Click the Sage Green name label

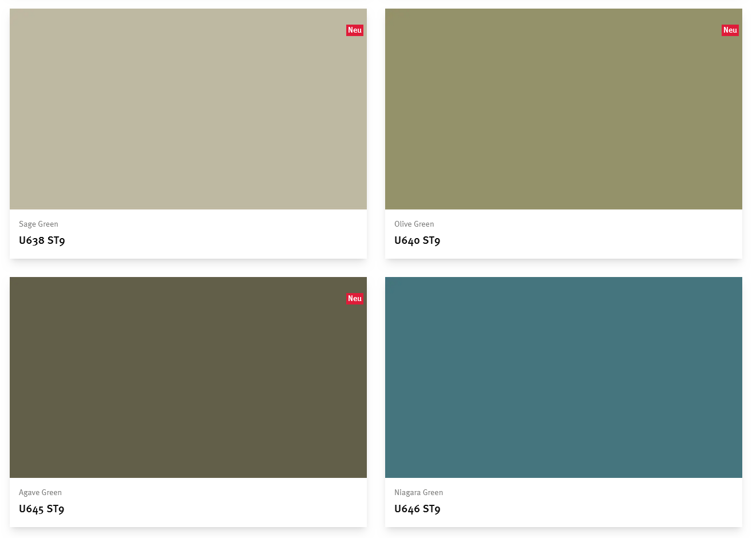click(x=38, y=224)
